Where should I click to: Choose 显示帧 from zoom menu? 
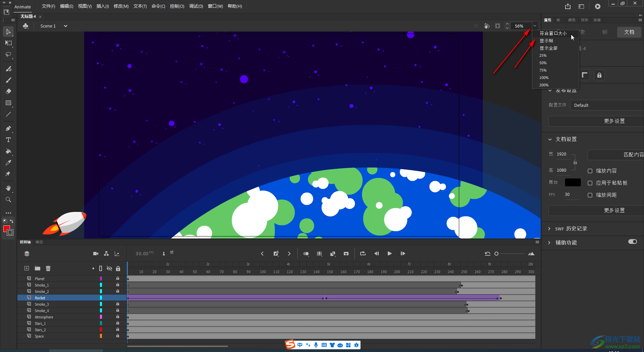tap(555, 41)
